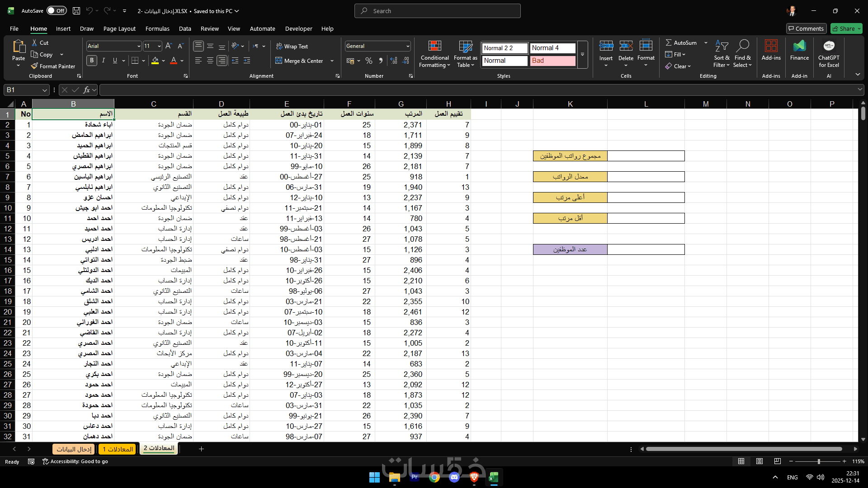Click the zoom slider handle
868x488 pixels.
[819, 461]
